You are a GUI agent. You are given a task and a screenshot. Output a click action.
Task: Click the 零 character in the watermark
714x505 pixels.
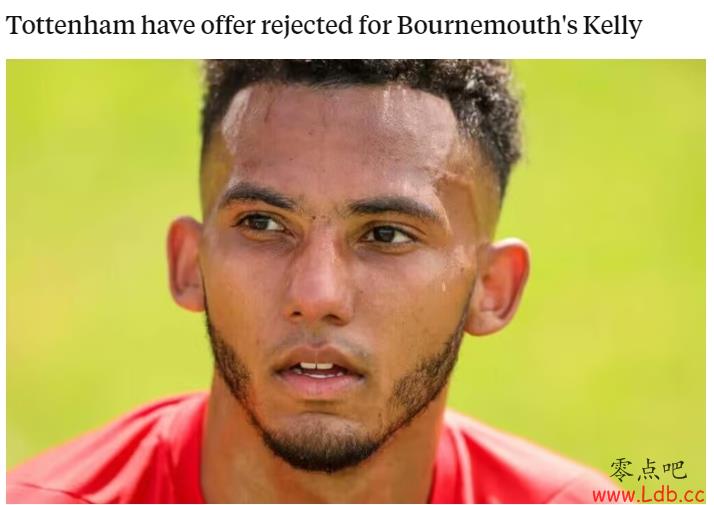622,469
